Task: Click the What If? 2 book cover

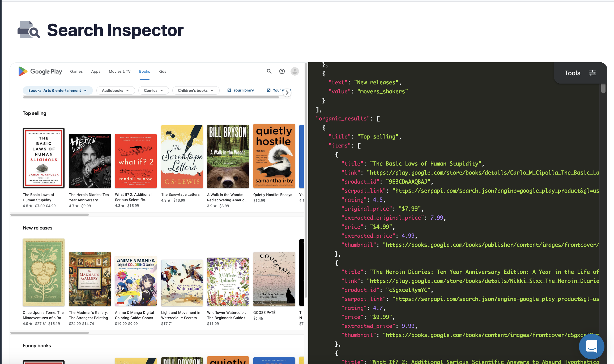Action: click(x=136, y=161)
